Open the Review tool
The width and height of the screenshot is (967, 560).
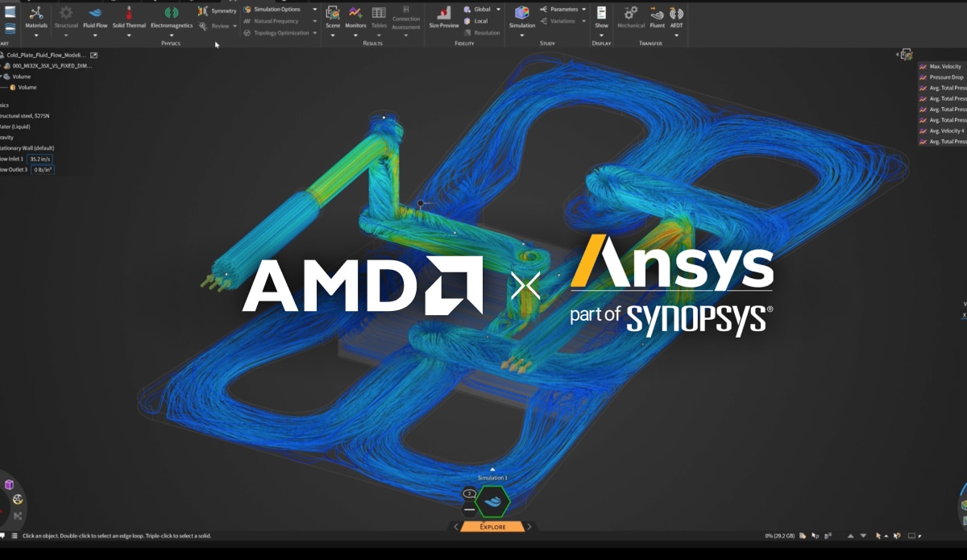215,26
